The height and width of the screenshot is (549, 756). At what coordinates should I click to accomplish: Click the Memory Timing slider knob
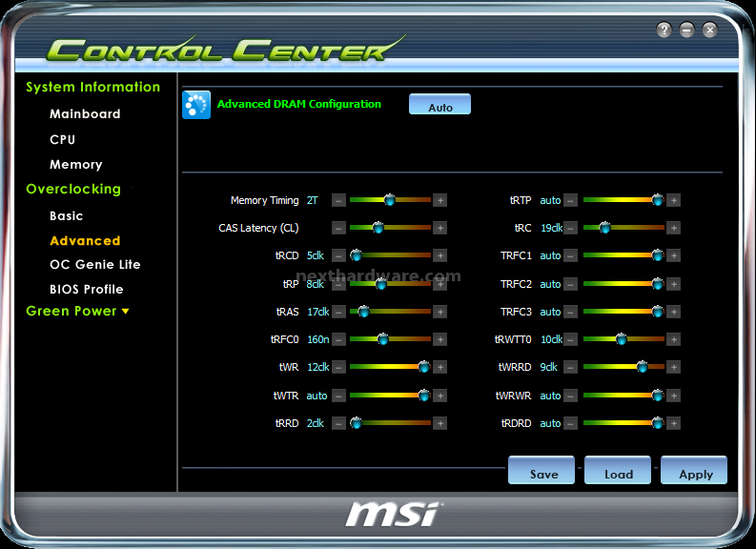pyautogui.click(x=390, y=199)
